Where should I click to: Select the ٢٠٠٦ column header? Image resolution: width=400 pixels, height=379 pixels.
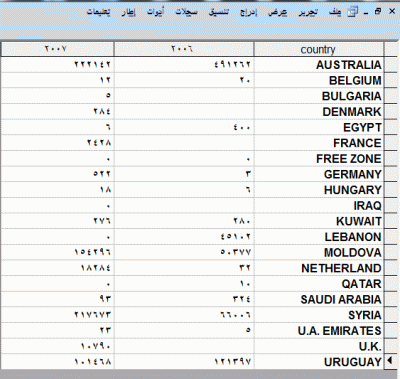click(x=184, y=49)
